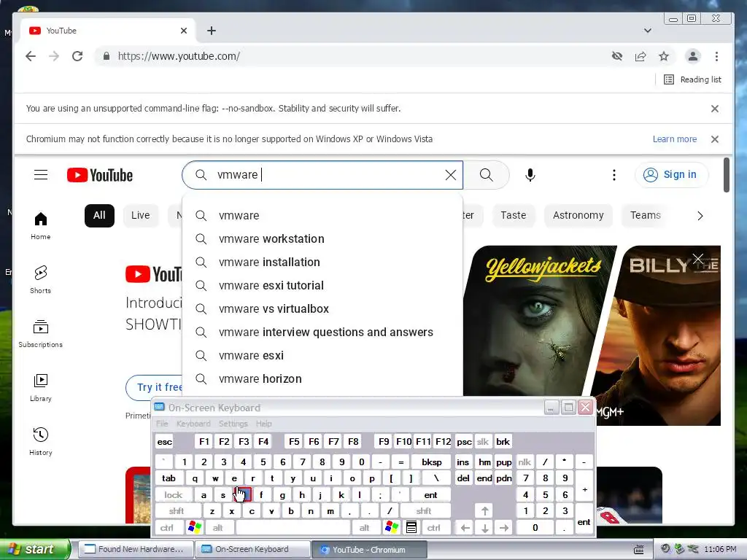Close the YouTube browser tab

tap(184, 31)
